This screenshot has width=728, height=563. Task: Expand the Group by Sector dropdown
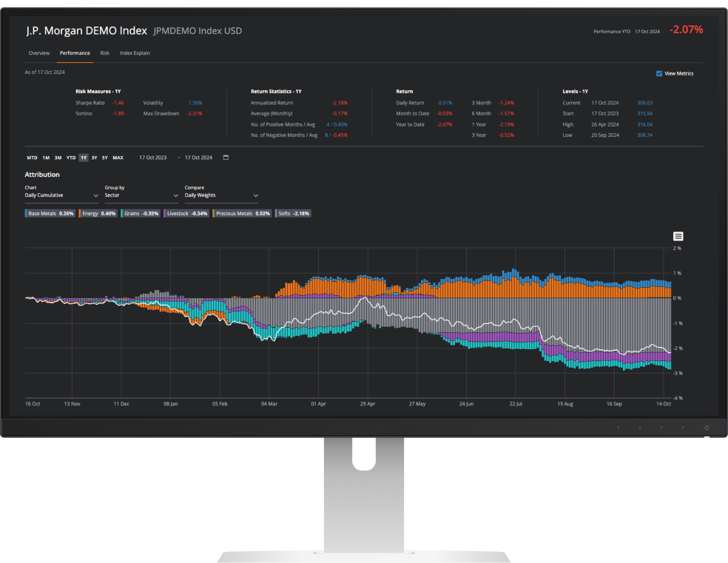[x=141, y=195]
